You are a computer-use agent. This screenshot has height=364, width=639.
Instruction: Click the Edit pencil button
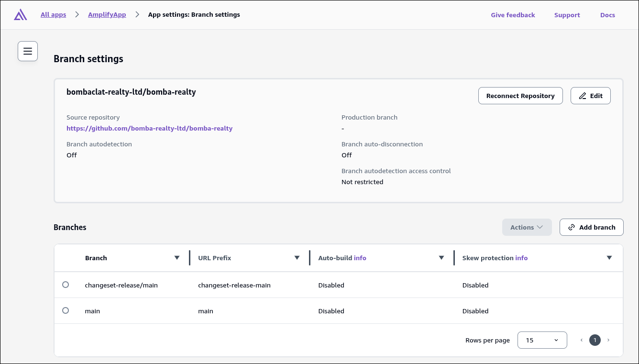(591, 96)
